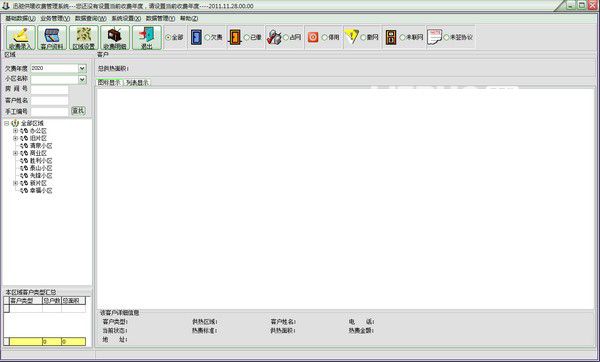Expand the 办公区 tree node
Image resolution: width=600 pixels, height=362 pixels.
15,130
